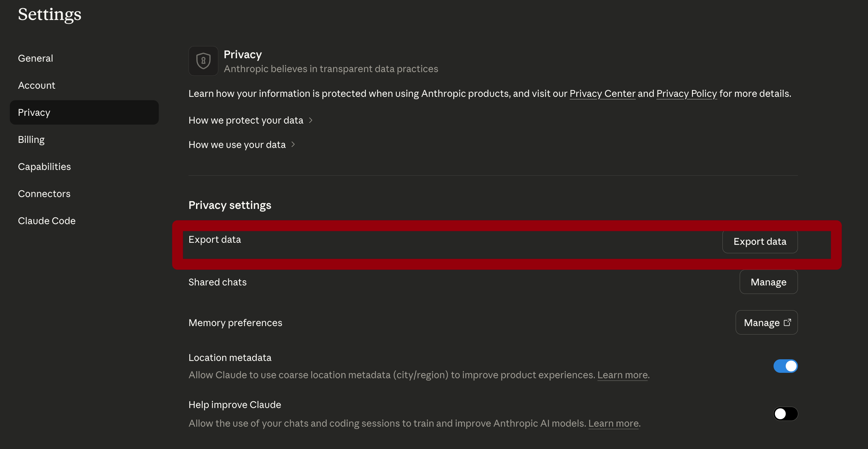Viewport: 868px width, 449px height.
Task: Open the Account settings tab
Action: point(37,85)
